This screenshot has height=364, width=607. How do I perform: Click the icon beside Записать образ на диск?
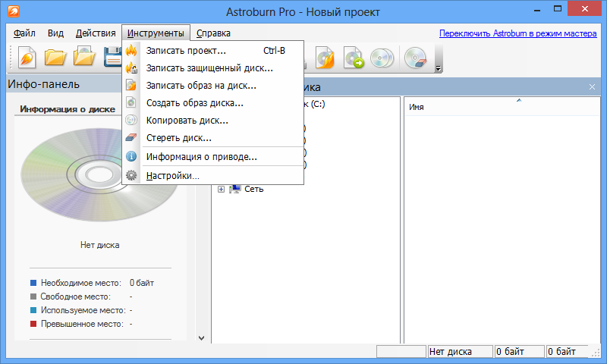pos(131,86)
